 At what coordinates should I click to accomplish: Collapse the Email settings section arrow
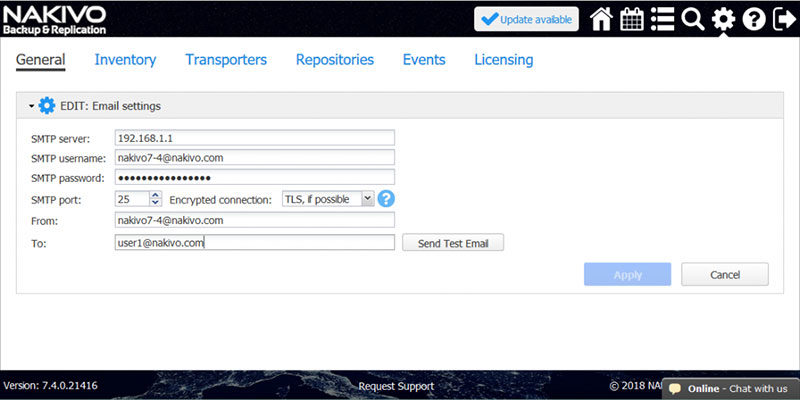coord(32,106)
